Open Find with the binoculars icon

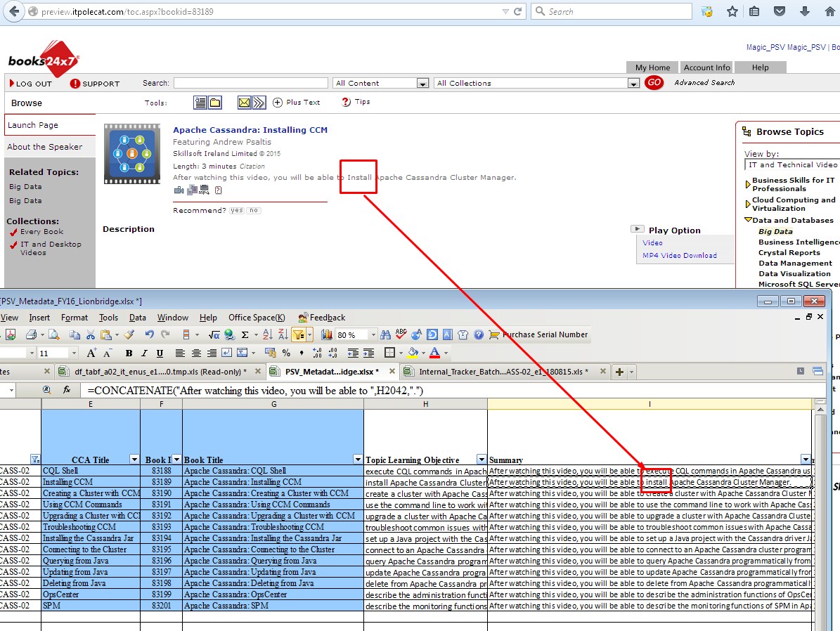point(385,334)
